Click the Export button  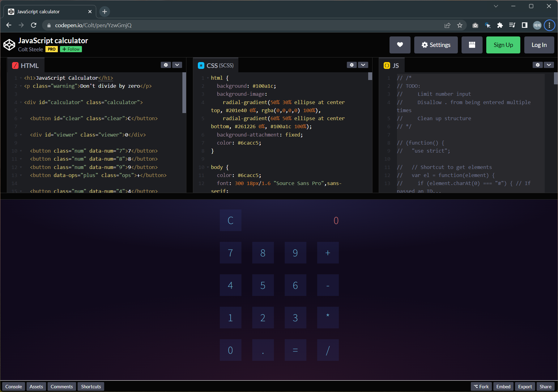525,386
